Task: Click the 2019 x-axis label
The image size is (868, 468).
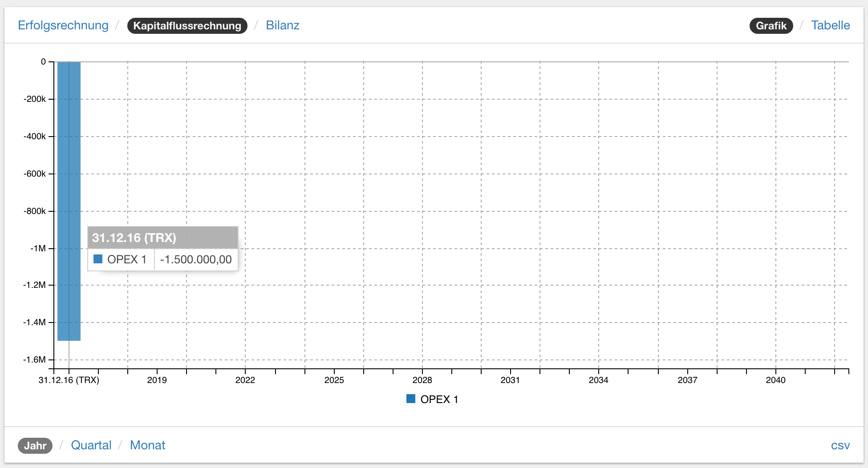Action: 157,380
